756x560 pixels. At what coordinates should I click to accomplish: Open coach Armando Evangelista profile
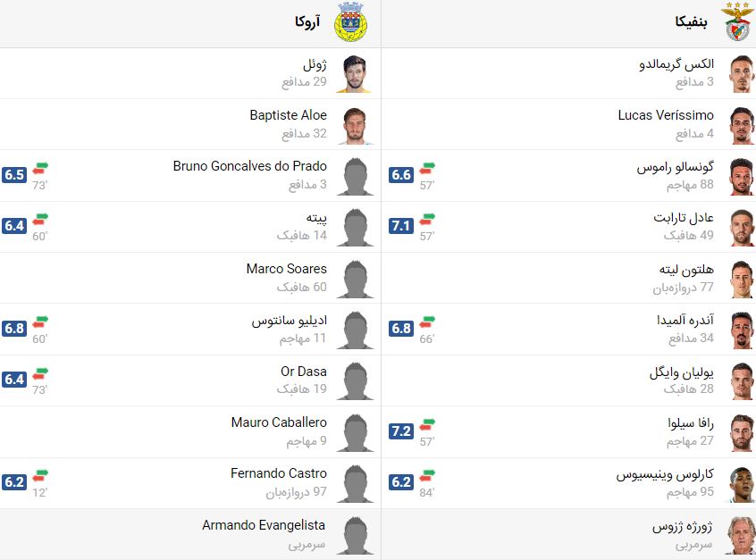264,525
